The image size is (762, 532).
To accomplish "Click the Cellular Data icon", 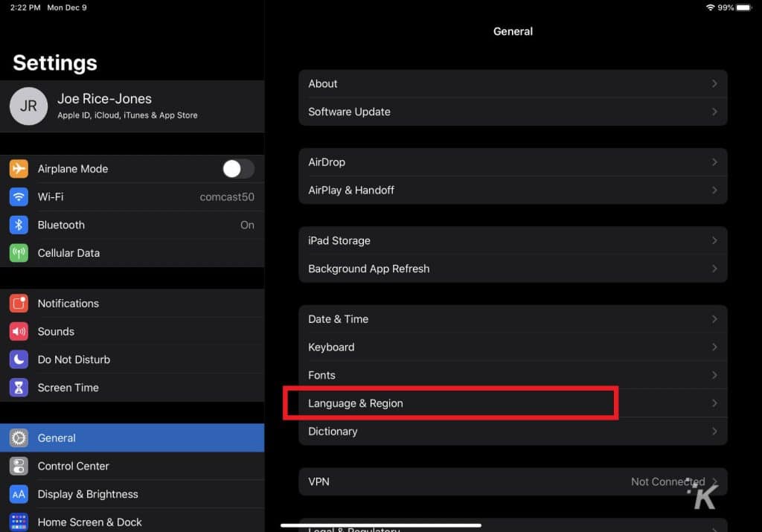I will pos(18,253).
